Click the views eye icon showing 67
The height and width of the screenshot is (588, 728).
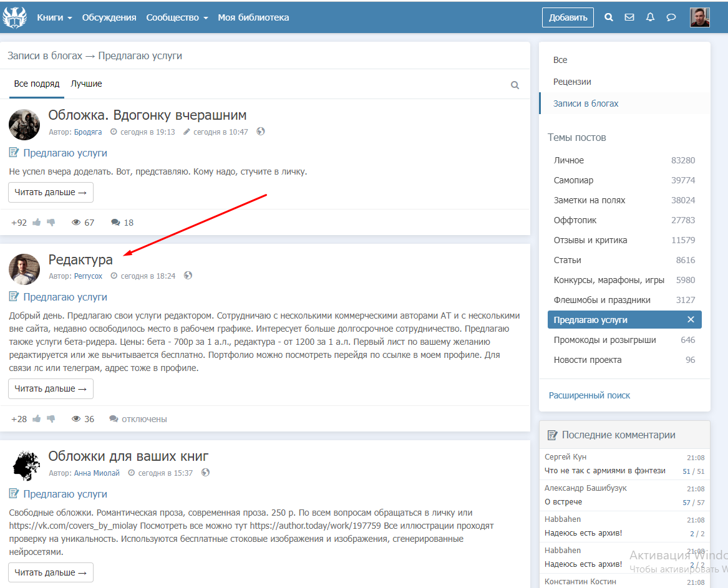(76, 223)
